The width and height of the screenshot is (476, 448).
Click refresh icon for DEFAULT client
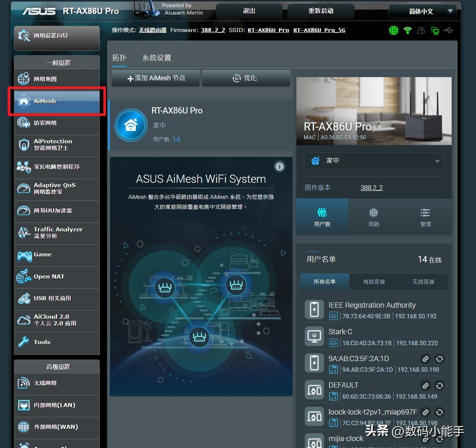tap(440, 386)
